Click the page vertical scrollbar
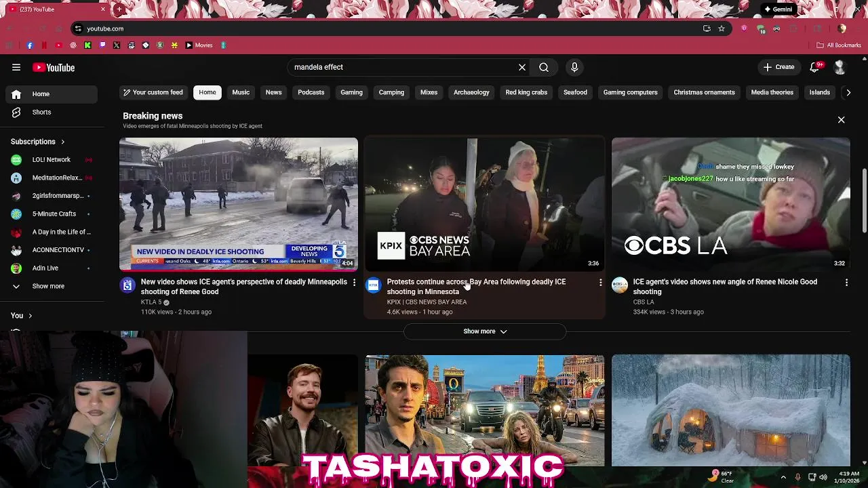 [x=864, y=199]
